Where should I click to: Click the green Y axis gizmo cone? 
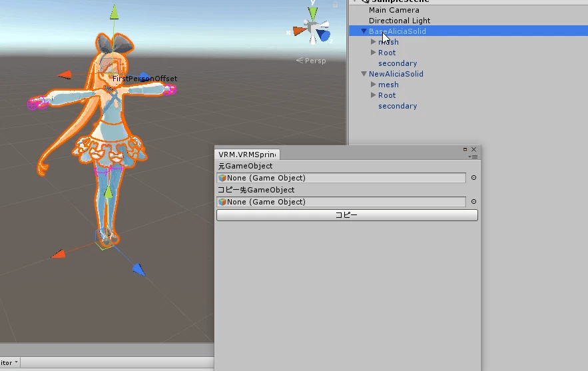coord(313,13)
